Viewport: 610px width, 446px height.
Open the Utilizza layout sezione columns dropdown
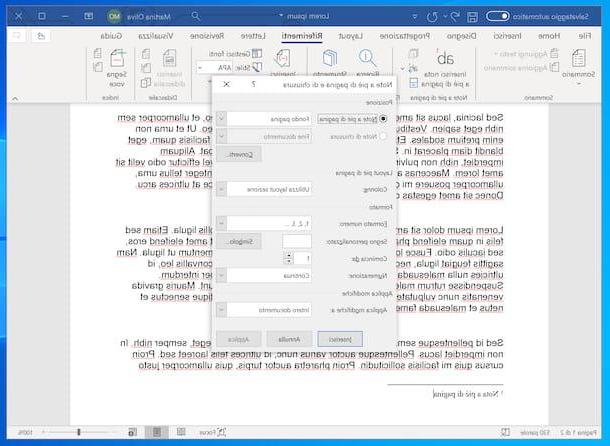264,189
